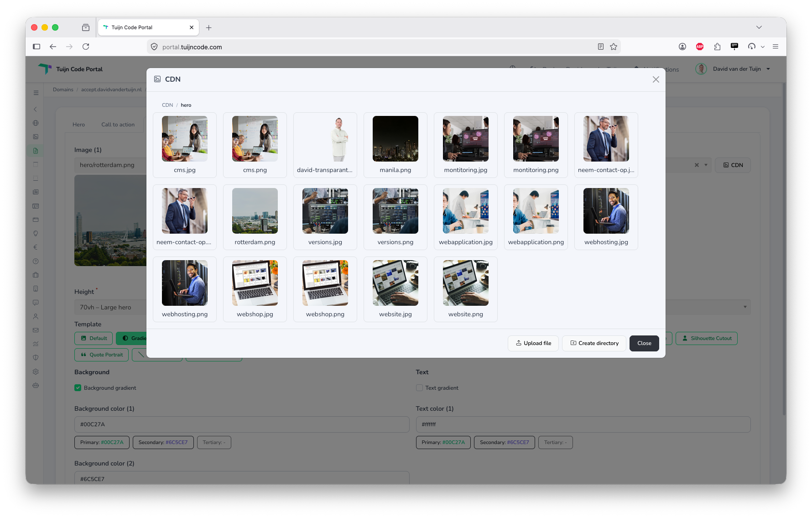The image size is (812, 518).
Task: Toggle the sidebar hamburger menu icon
Action: pyautogui.click(x=36, y=93)
